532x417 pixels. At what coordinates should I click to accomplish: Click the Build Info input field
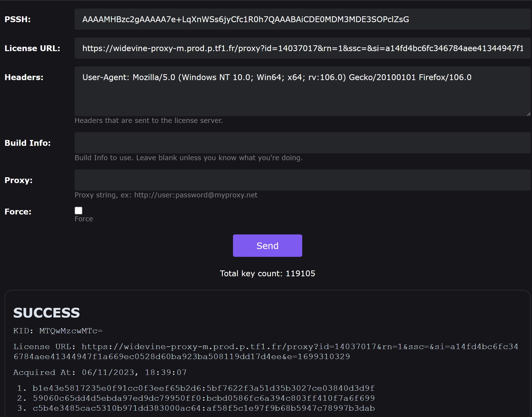(302, 143)
